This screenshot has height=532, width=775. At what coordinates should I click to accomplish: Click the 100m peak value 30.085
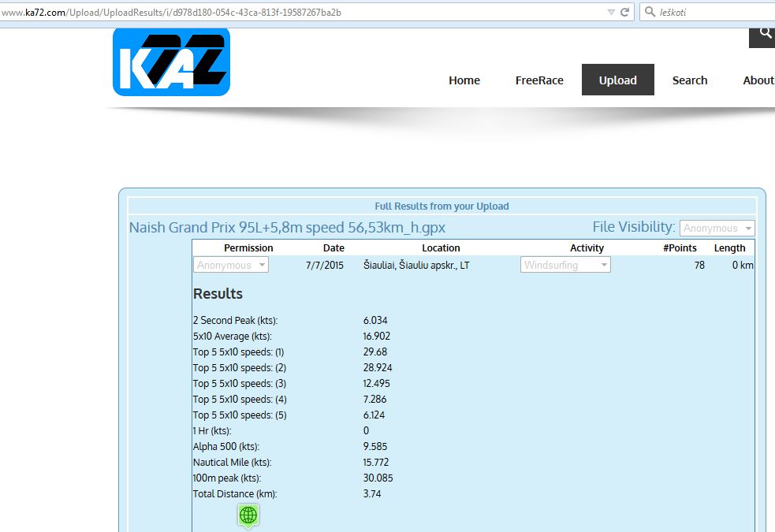coord(378,478)
